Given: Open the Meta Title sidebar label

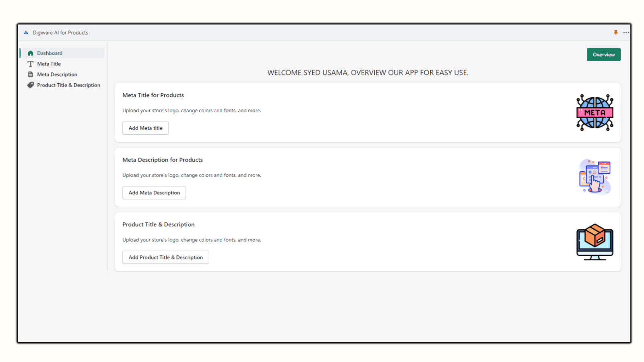Looking at the screenshot, I should pos(49,64).
